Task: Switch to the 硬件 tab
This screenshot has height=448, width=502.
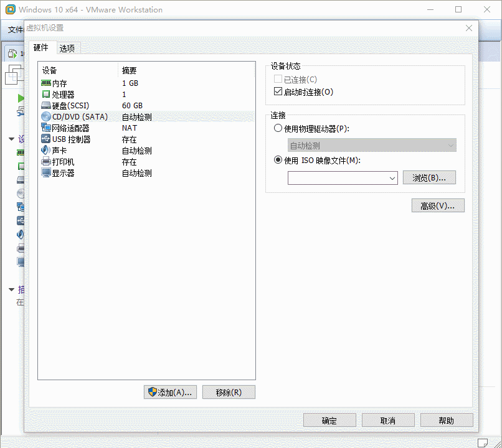Action: (x=41, y=48)
